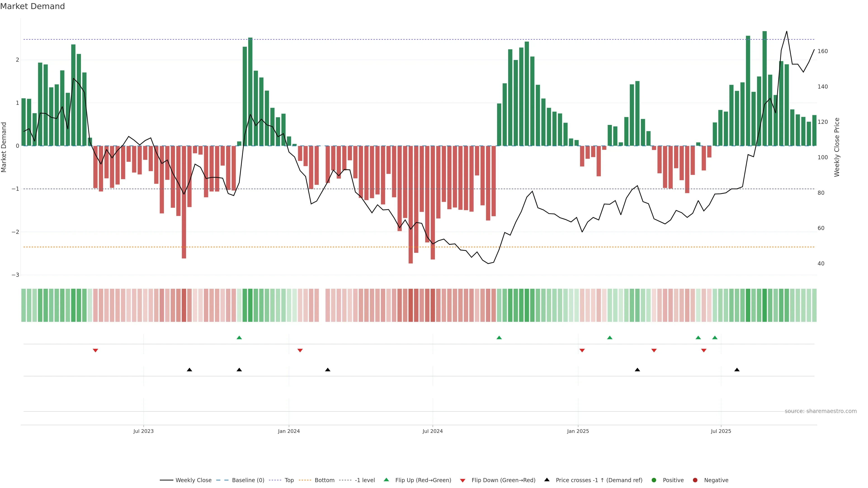Click the Jan 2024 x-axis label
Image resolution: width=868 pixels, height=488 pixels.
click(x=289, y=432)
